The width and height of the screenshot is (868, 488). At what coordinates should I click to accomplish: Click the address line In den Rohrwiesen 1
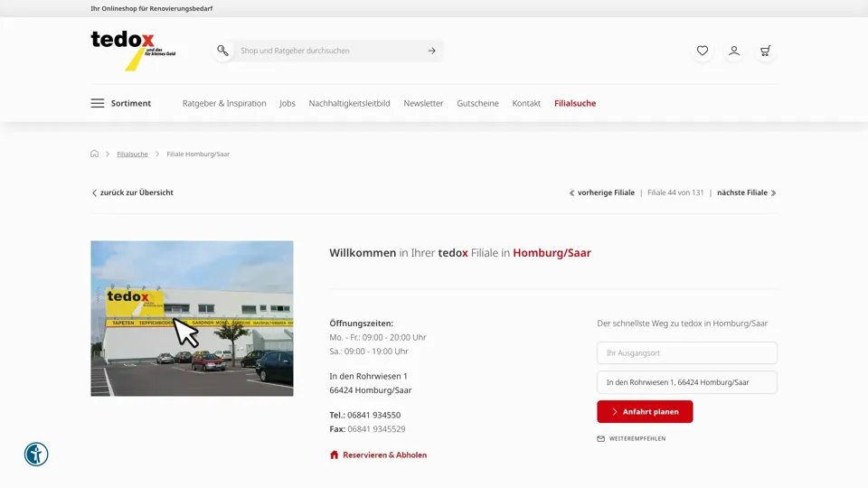click(368, 376)
